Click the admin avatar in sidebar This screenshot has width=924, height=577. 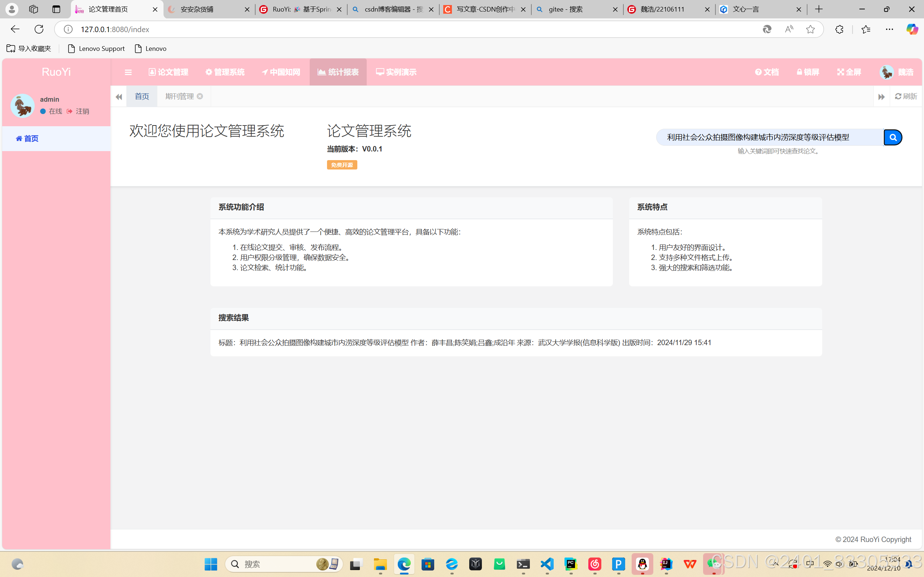point(22,106)
